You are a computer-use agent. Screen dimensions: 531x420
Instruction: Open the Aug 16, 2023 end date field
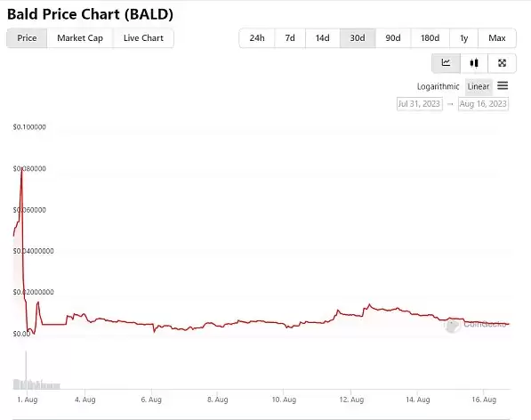click(x=483, y=103)
